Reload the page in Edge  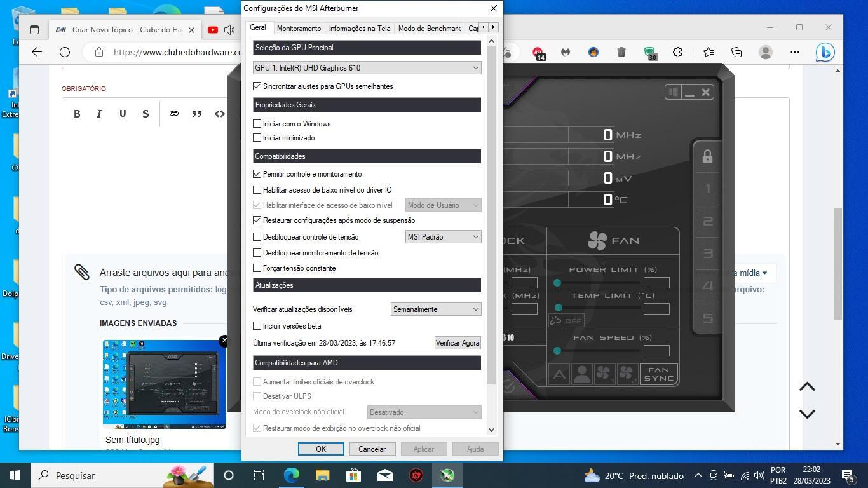point(65,52)
